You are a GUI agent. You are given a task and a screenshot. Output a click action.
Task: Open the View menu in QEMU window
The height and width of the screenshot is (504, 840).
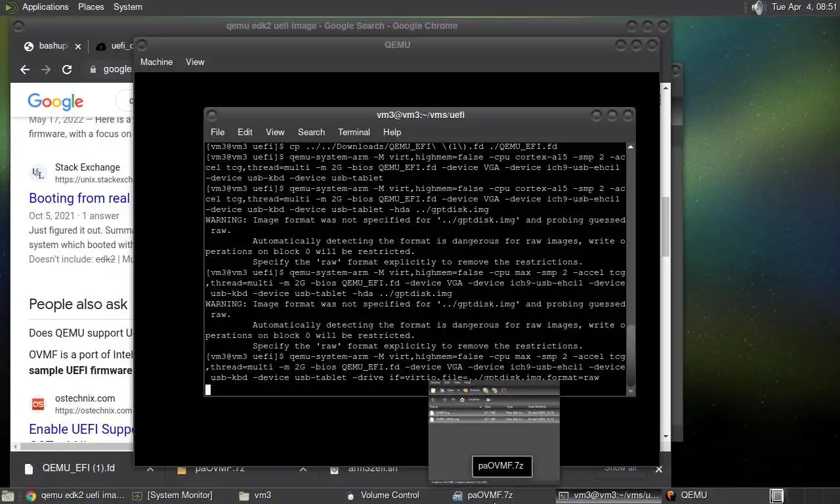coord(195,62)
